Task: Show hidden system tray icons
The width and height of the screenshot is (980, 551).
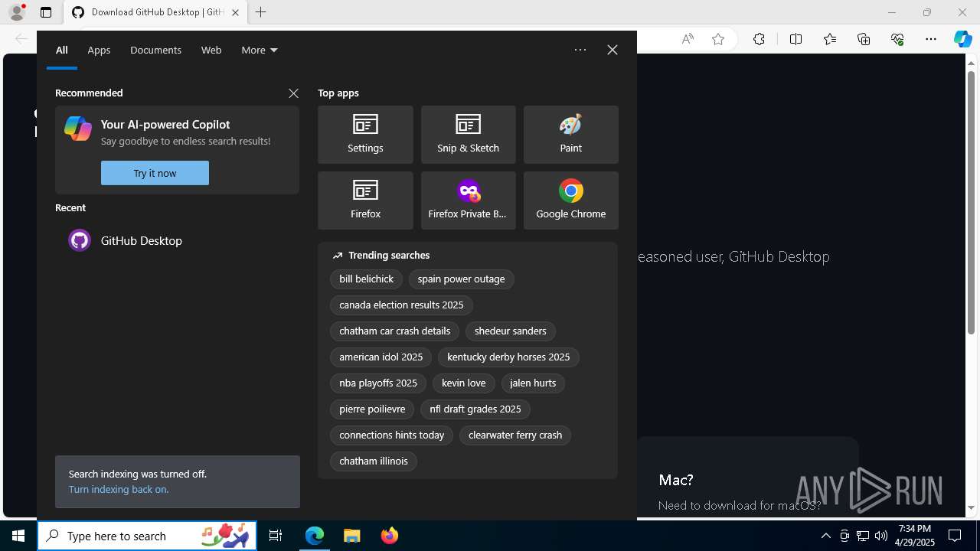Action: pos(825,536)
